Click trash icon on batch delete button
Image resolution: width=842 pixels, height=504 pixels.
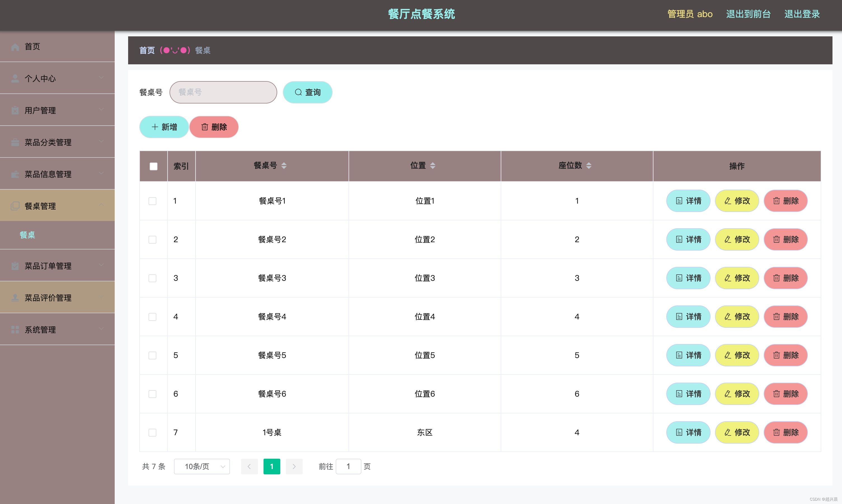[x=204, y=127]
